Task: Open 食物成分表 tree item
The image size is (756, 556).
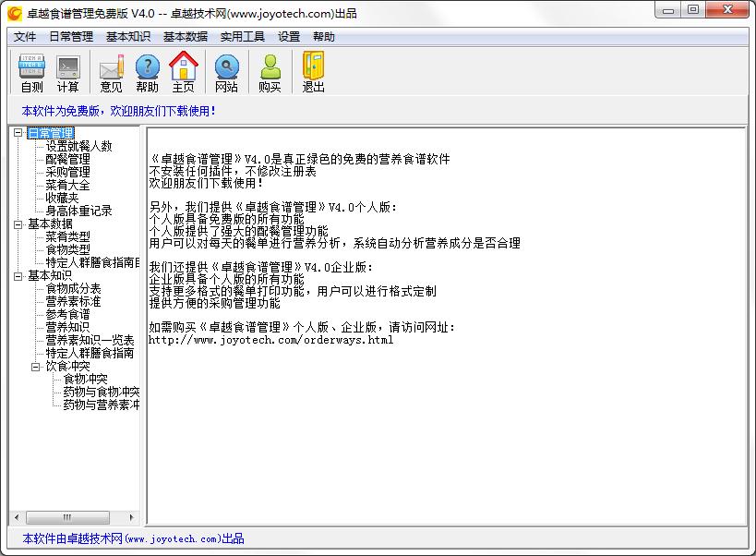Action: pos(73,289)
